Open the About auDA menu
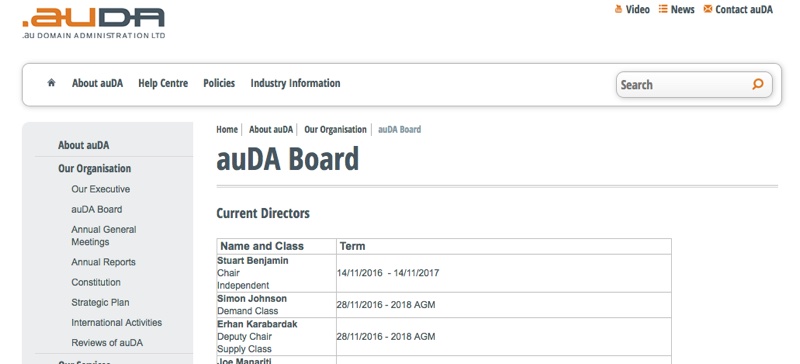Viewport: 800px width, 364px height. 97,83
